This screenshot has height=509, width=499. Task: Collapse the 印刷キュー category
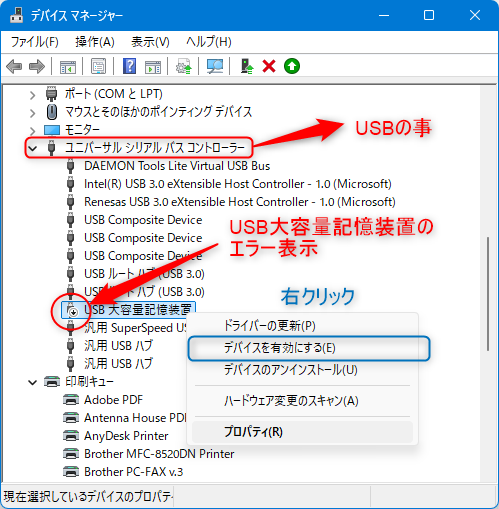coord(32,382)
